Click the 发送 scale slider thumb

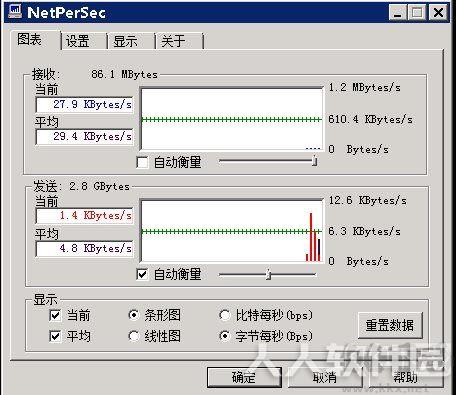click(x=268, y=275)
